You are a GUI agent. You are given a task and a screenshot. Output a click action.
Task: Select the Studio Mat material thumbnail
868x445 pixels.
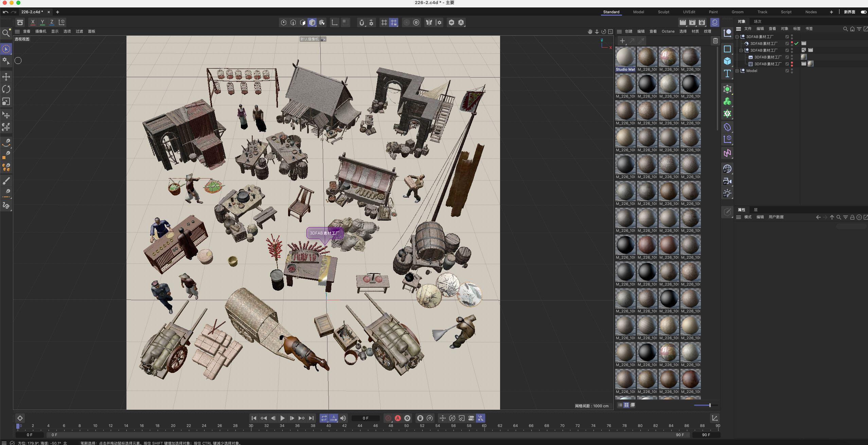pyautogui.click(x=625, y=57)
